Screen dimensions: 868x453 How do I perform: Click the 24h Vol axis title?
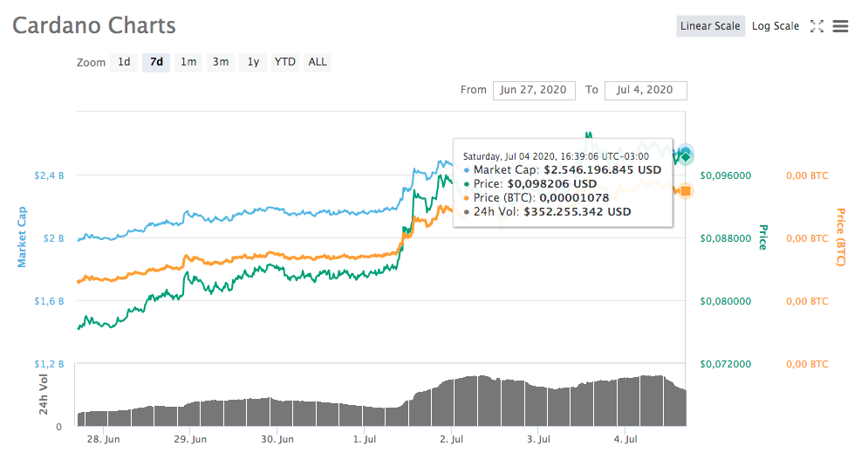point(43,395)
